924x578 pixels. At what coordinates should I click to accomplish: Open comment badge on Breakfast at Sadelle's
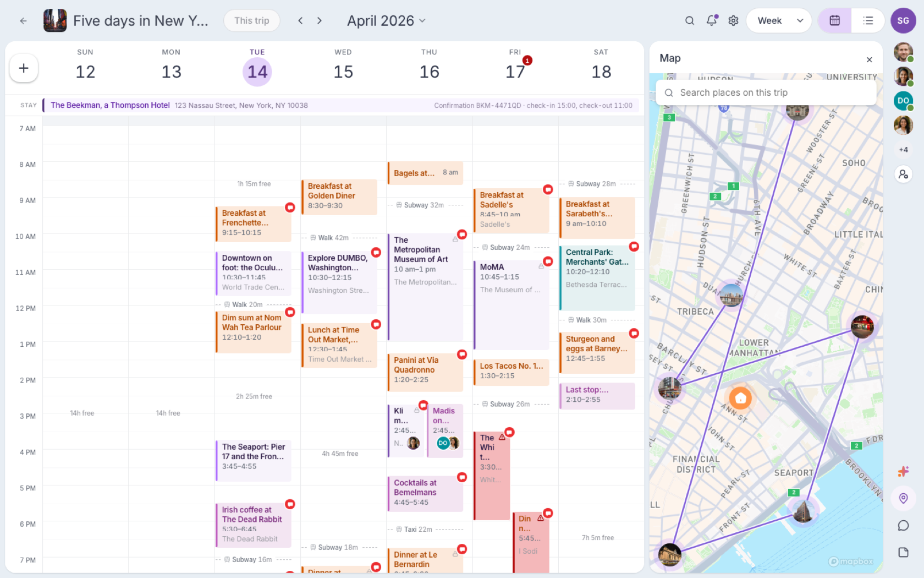(x=548, y=189)
